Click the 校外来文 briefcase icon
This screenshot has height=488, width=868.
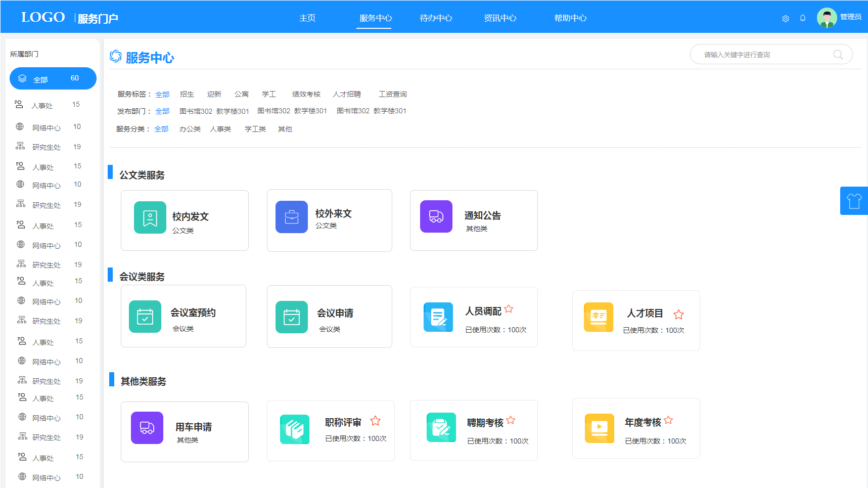coord(292,217)
